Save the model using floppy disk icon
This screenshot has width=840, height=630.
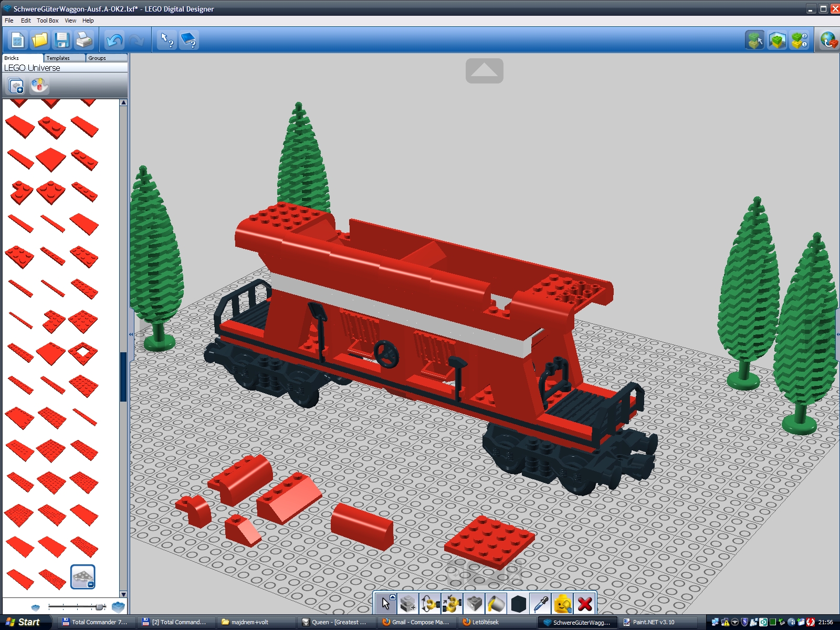point(62,40)
